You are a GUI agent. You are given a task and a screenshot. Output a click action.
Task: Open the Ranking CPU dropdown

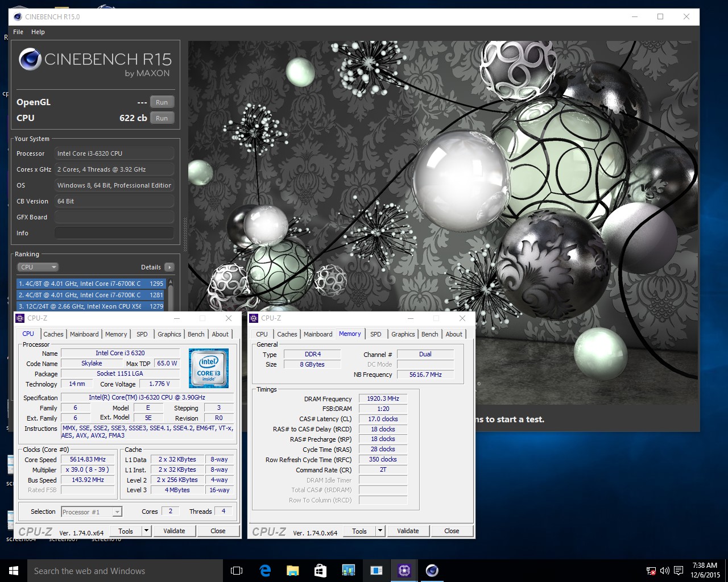coord(38,267)
